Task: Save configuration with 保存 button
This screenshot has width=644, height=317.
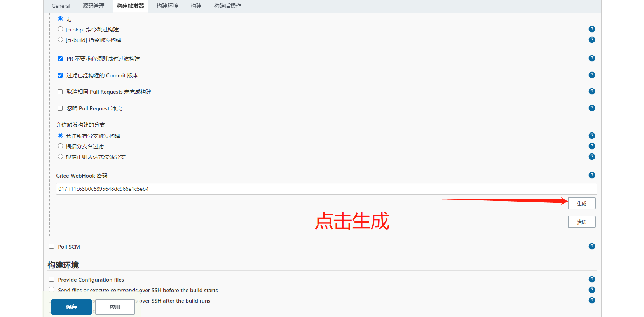Action: 72,307
